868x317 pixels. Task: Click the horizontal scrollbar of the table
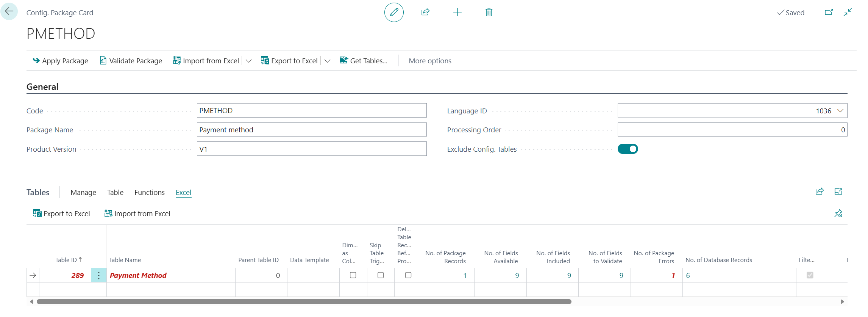[304, 301]
